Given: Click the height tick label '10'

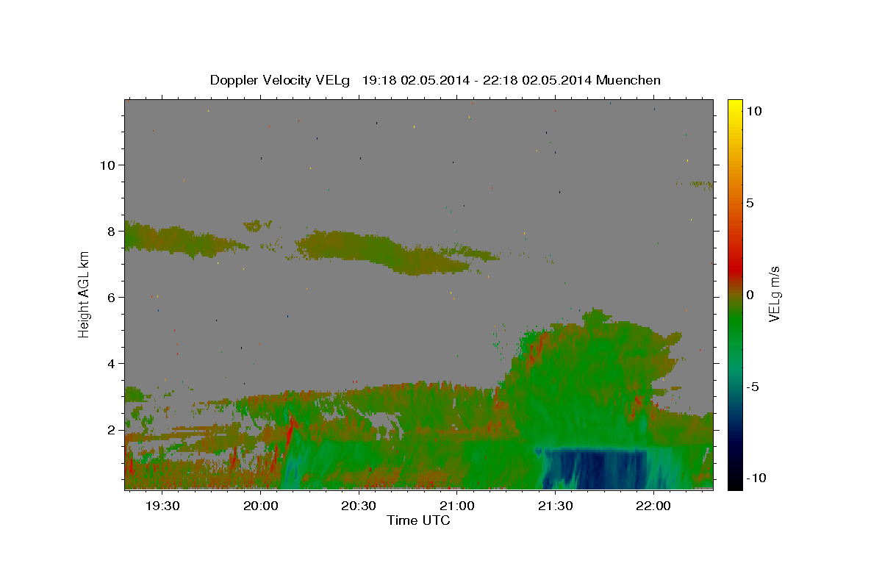Looking at the screenshot, I should pos(107,165).
